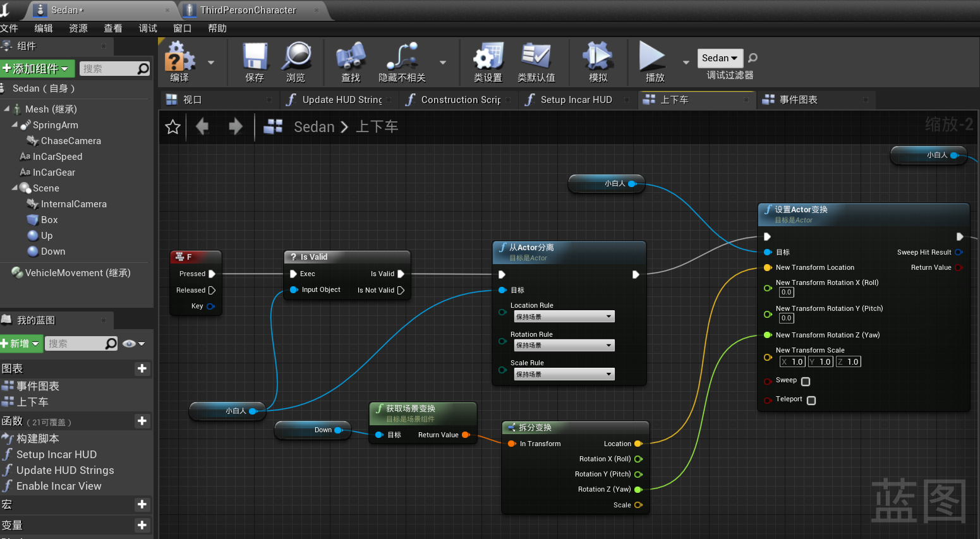The height and width of the screenshot is (539, 980).
Task: Open the Sedan debug filter dropdown
Action: [x=720, y=58]
